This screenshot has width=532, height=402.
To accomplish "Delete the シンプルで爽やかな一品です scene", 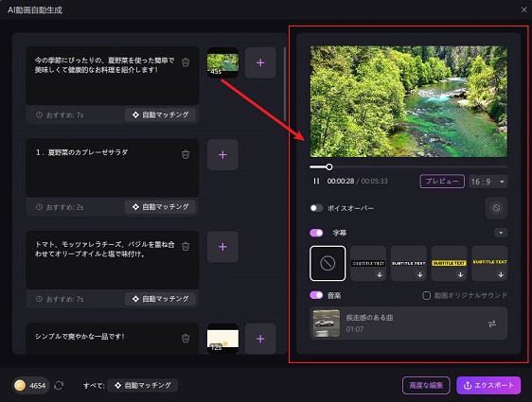I will tap(186, 338).
